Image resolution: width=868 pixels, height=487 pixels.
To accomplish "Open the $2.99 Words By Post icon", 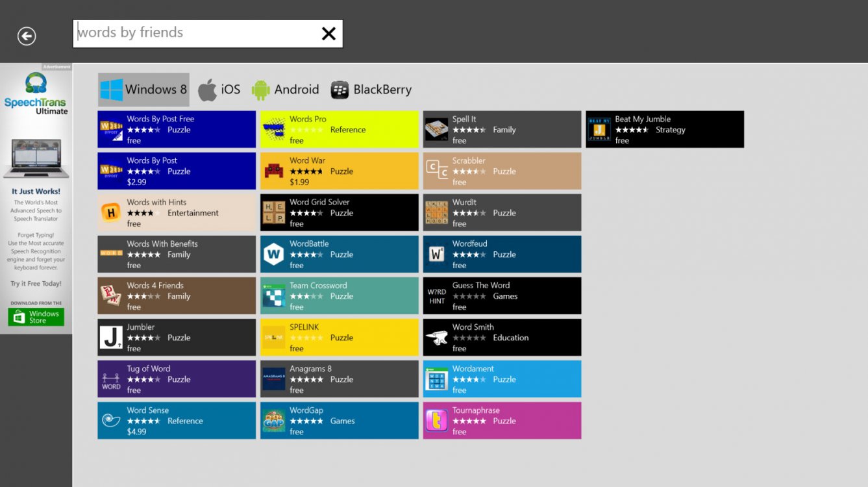I will 111,171.
